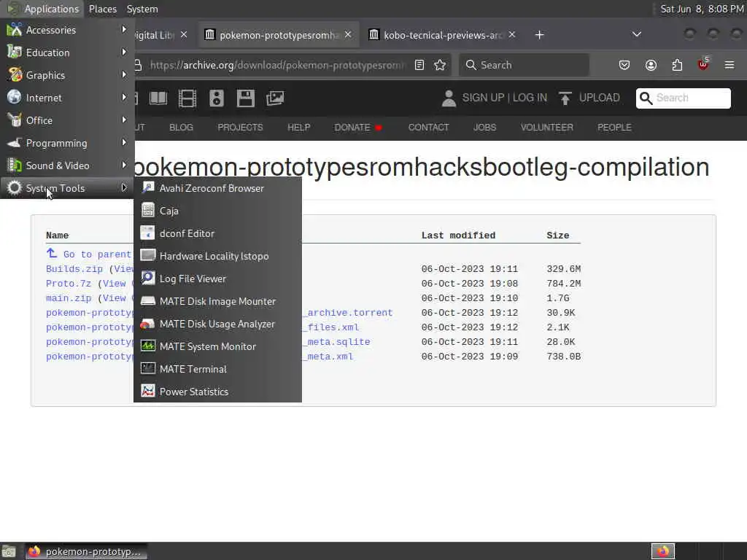Close the pokemon-prototypesromhacks tab
This screenshot has width=747, height=560.
tap(348, 35)
